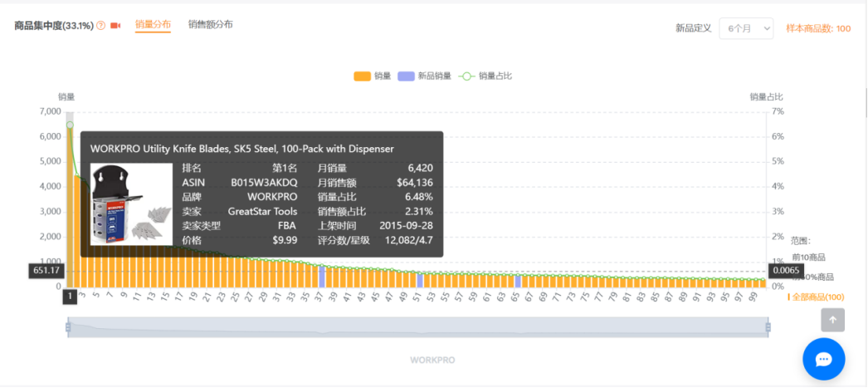
Task: Click the purple new-product bar at rank 37
Action: pos(321,277)
